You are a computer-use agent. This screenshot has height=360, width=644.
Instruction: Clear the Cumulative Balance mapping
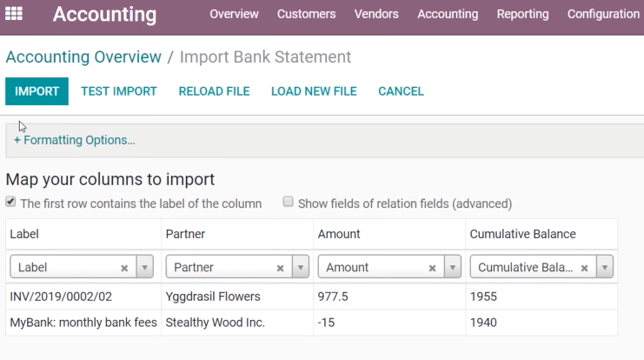point(584,269)
